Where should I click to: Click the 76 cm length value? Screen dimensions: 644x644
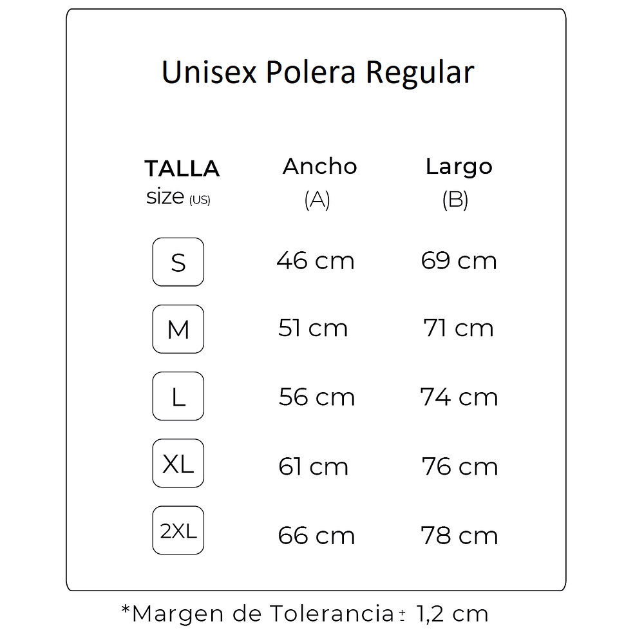click(460, 467)
